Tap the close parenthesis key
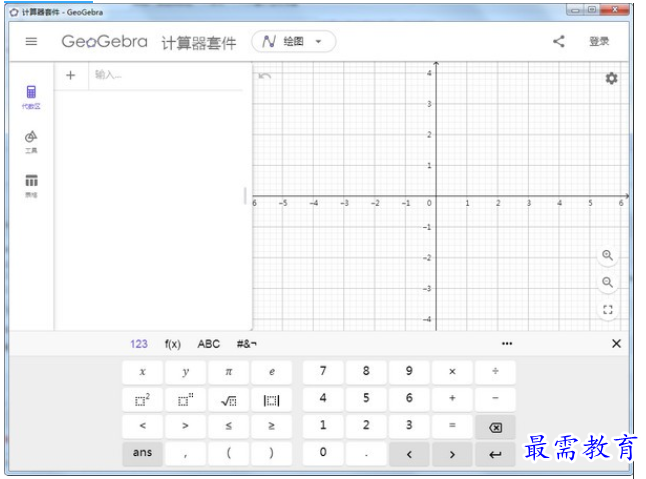646x479 pixels. coord(272,453)
